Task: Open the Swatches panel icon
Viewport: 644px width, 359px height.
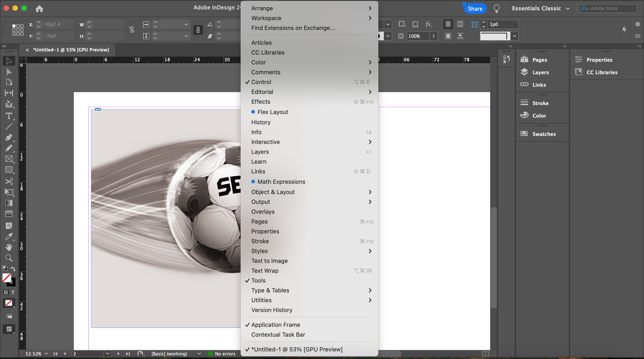Action: [524, 134]
